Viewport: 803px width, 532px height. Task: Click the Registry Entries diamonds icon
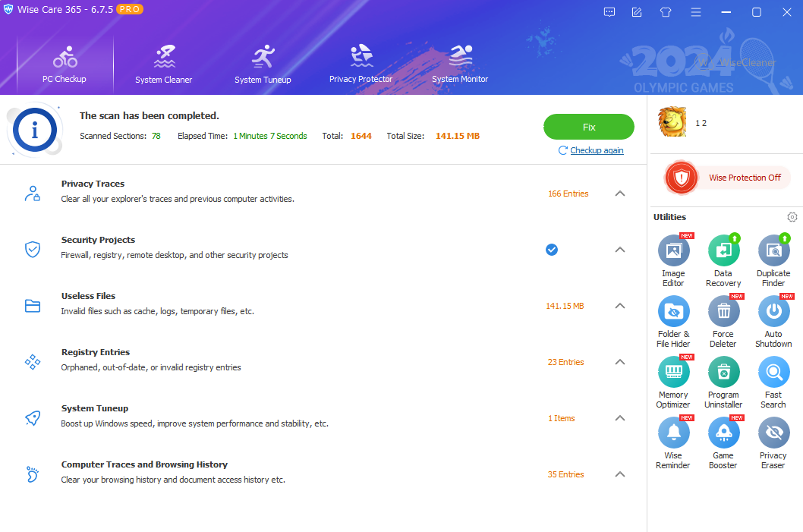[x=33, y=362]
